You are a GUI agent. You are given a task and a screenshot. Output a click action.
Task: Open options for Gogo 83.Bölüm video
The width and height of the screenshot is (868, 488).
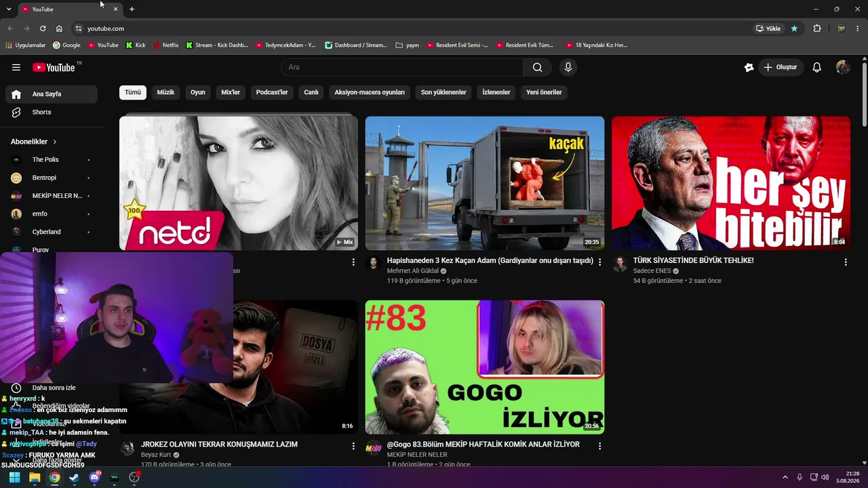[x=599, y=446]
